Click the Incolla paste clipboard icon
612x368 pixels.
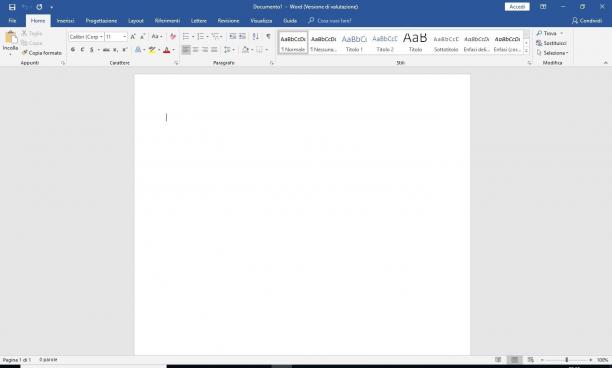tap(11, 38)
